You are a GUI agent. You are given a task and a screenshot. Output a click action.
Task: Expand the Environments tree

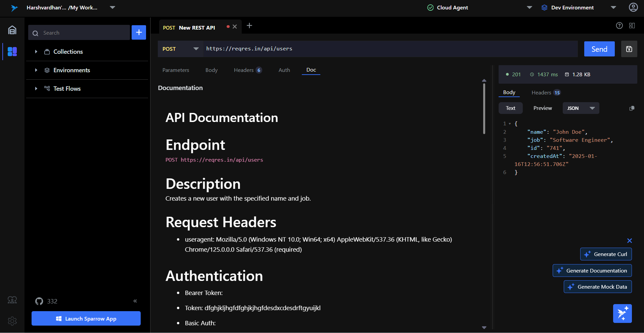(36, 70)
